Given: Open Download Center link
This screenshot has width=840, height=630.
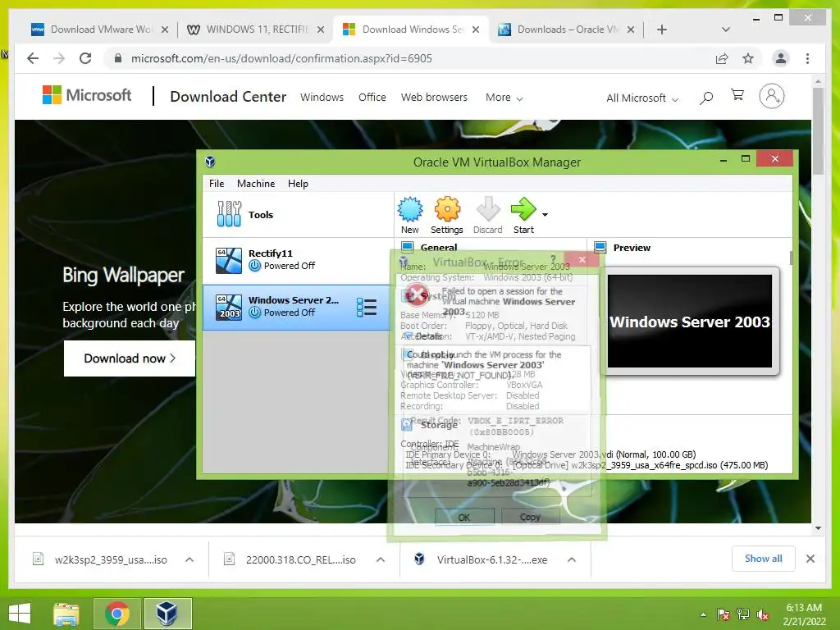Looking at the screenshot, I should coord(228,97).
